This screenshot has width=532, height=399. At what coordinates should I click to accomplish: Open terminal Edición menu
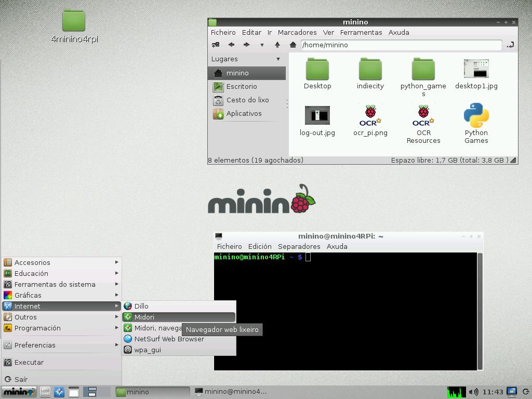260,247
